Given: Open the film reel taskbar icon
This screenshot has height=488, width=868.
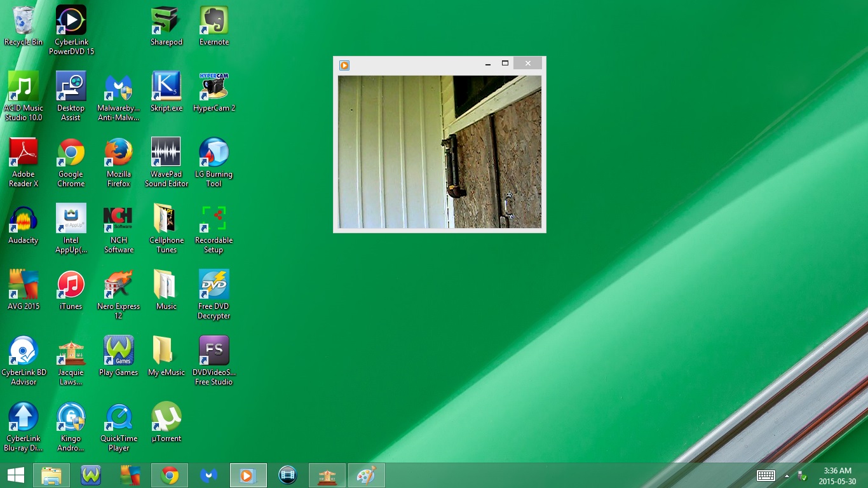Looking at the screenshot, I should click(x=288, y=475).
